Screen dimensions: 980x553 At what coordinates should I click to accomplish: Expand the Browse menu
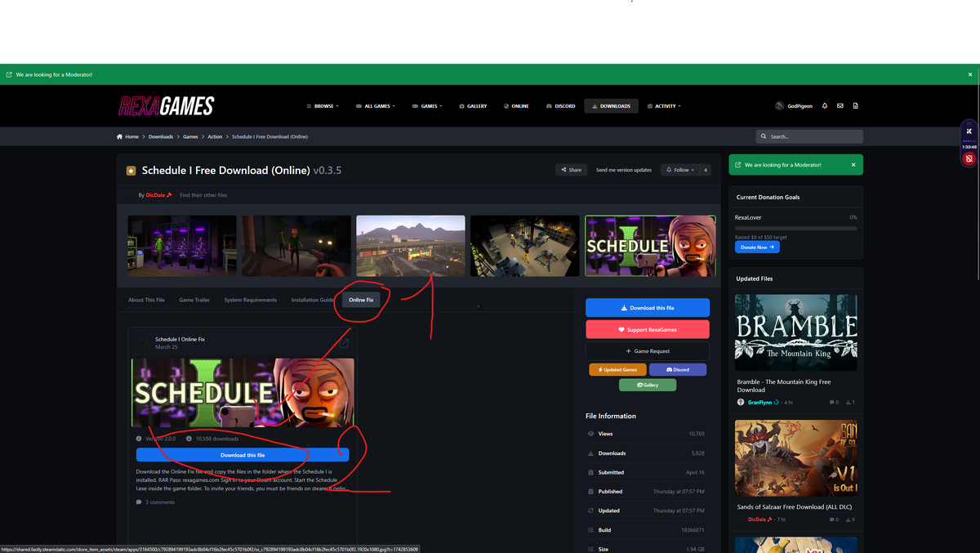[x=322, y=106]
